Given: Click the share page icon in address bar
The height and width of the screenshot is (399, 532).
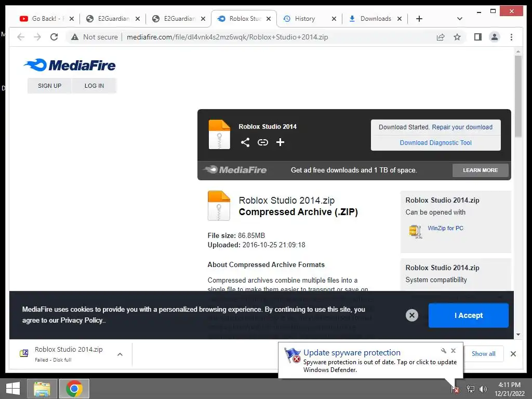Looking at the screenshot, I should click(441, 37).
